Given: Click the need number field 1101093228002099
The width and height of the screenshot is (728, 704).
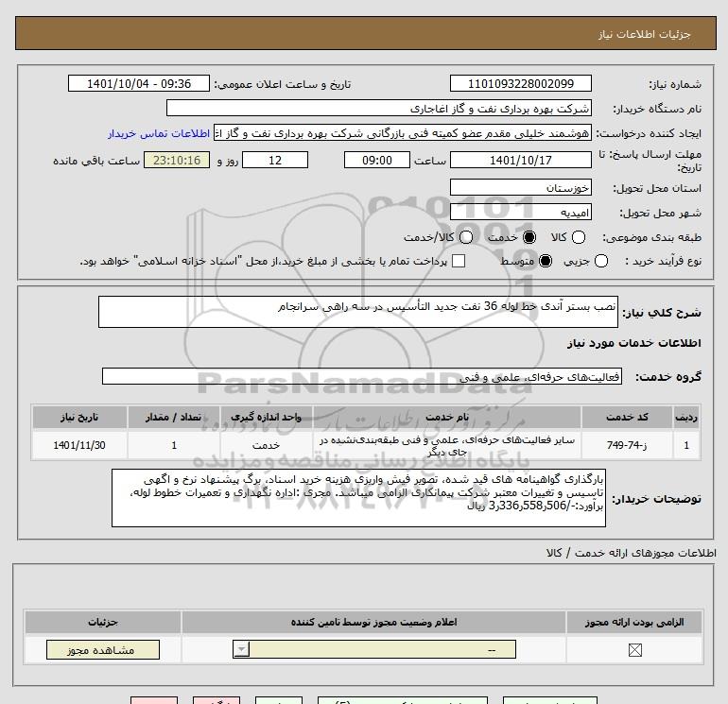Looking at the screenshot, I should (520, 83).
